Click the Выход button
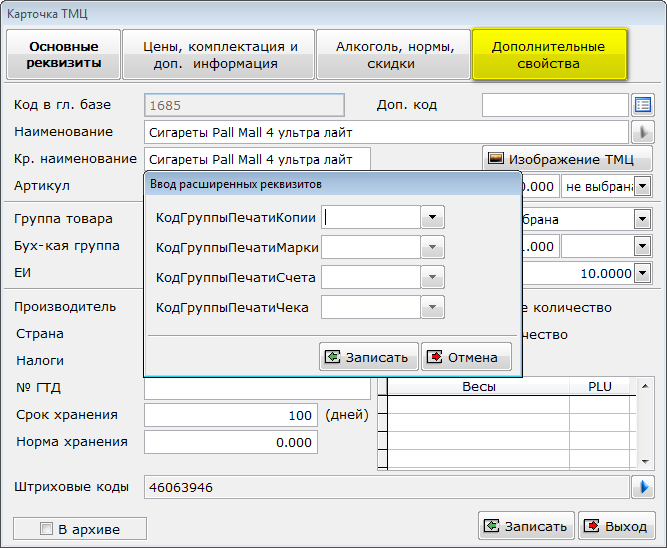The image size is (667, 548). pos(617,526)
